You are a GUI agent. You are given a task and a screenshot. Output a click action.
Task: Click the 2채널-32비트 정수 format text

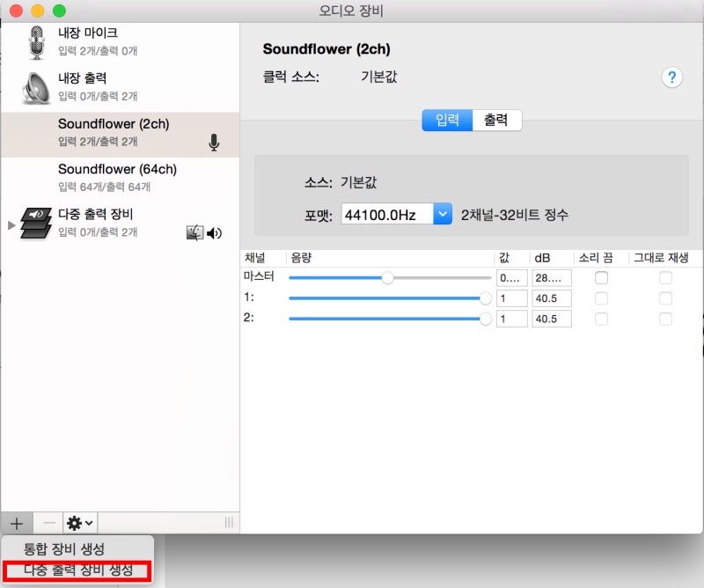515,215
